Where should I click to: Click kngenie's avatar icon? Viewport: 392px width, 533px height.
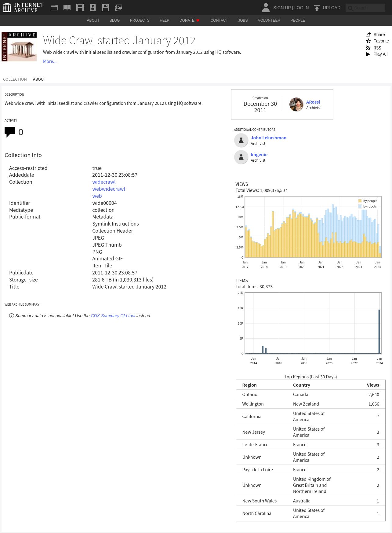241,157
